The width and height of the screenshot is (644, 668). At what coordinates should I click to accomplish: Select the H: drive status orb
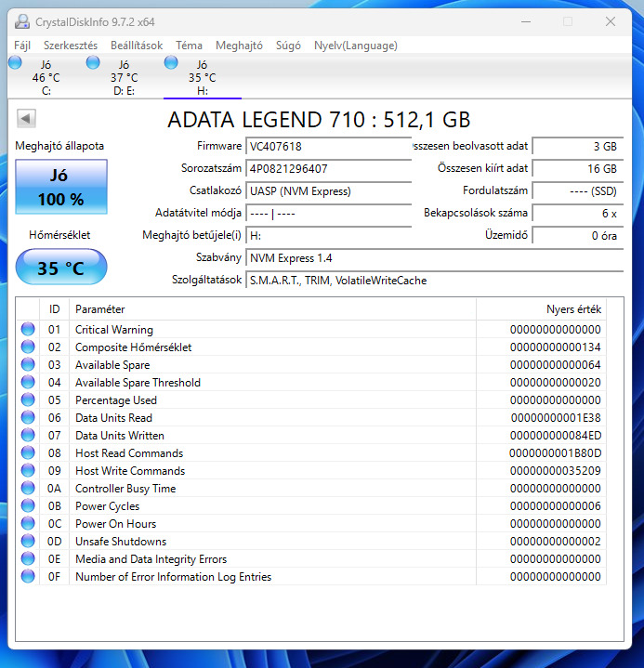(171, 62)
